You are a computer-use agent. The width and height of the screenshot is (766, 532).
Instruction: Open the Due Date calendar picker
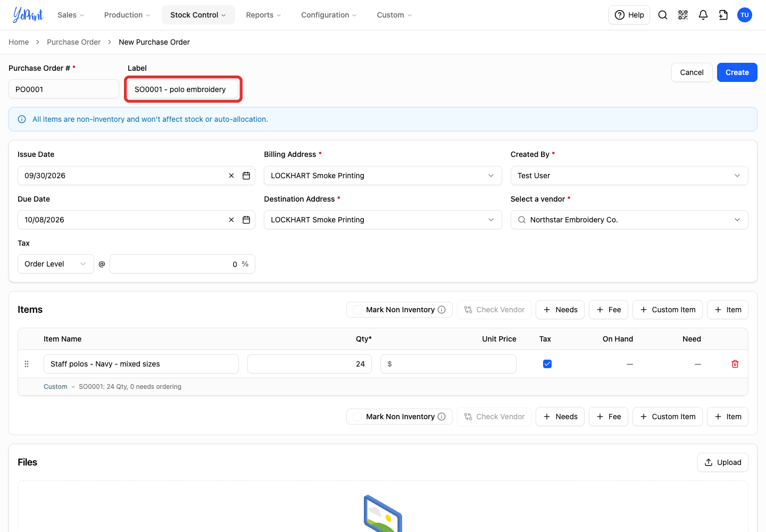pyautogui.click(x=246, y=220)
